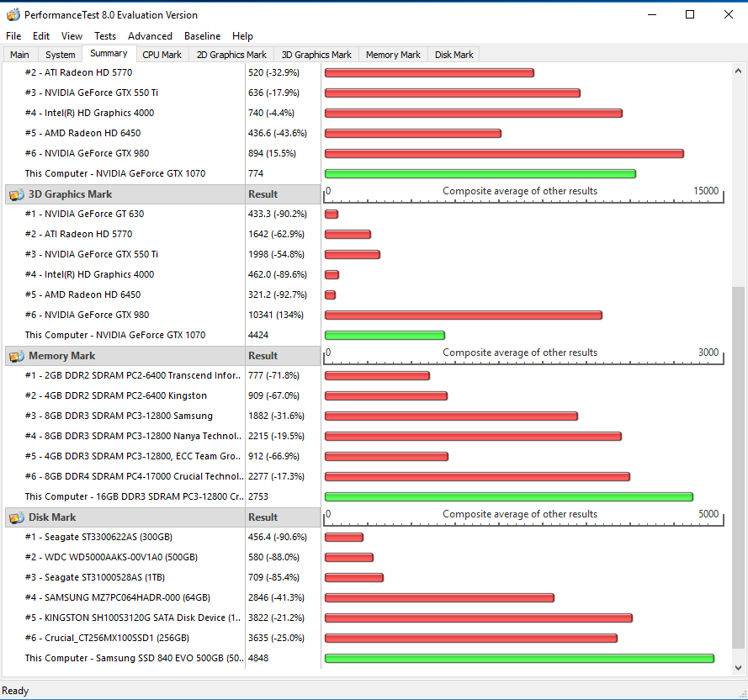748x700 pixels.
Task: Open the View menu
Action: click(x=72, y=36)
